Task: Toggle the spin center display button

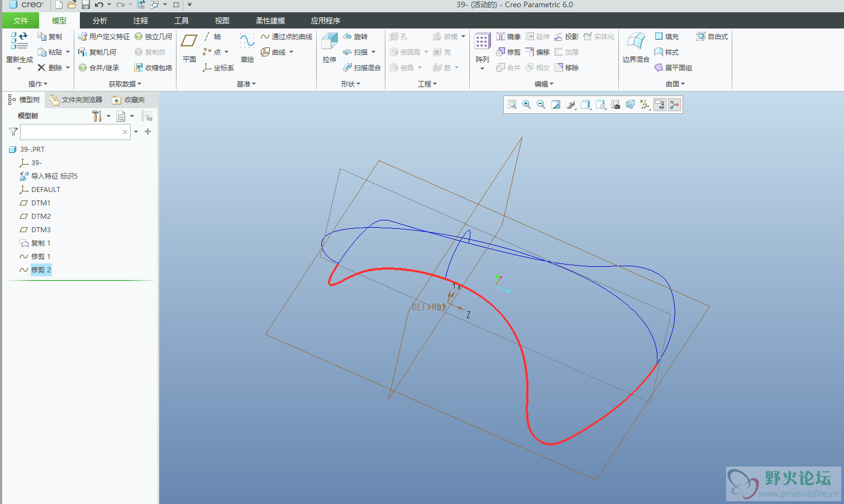Action: 675,104
